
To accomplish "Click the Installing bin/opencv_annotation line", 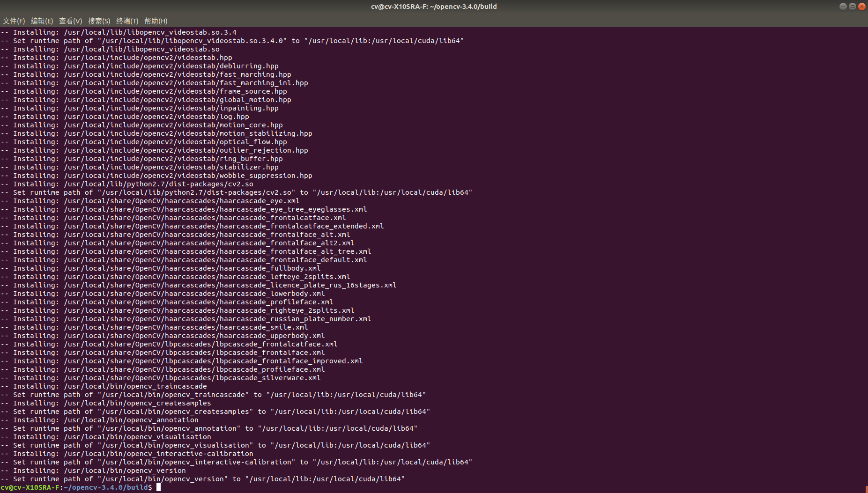I will (x=99, y=420).
